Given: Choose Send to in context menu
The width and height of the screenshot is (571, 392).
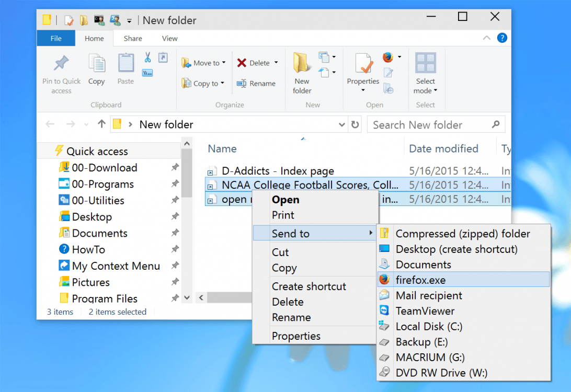Looking at the screenshot, I should [315, 233].
